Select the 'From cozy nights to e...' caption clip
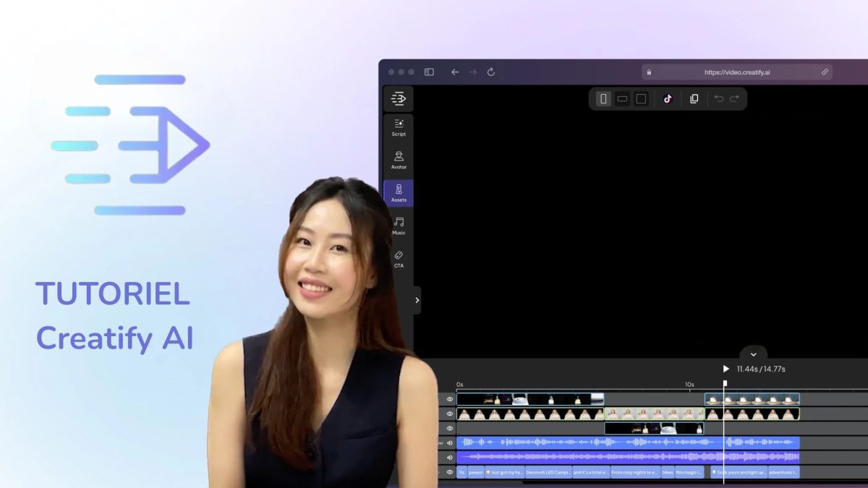This screenshot has width=868, height=488. click(x=635, y=472)
